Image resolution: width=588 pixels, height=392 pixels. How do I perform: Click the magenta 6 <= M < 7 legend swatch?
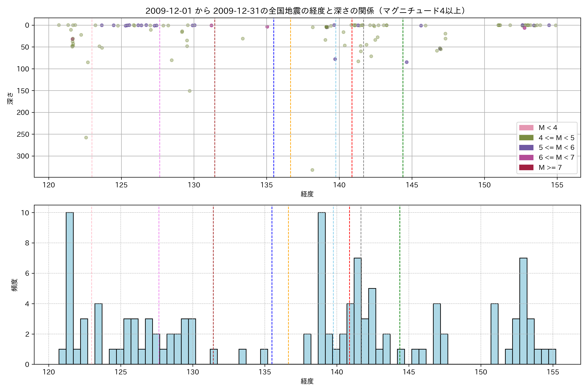click(x=526, y=157)
